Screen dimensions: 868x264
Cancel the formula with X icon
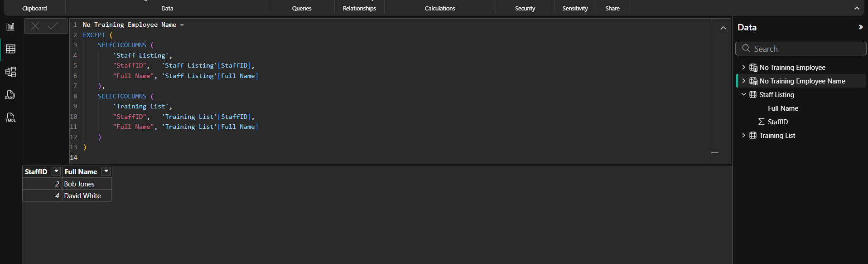click(x=35, y=26)
